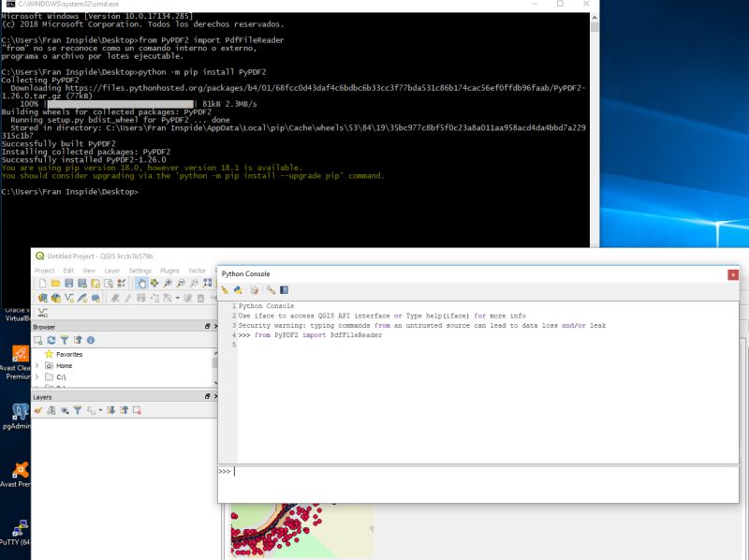Image resolution: width=749 pixels, height=560 pixels.
Task: Refresh the Browser panel
Action: coord(51,340)
